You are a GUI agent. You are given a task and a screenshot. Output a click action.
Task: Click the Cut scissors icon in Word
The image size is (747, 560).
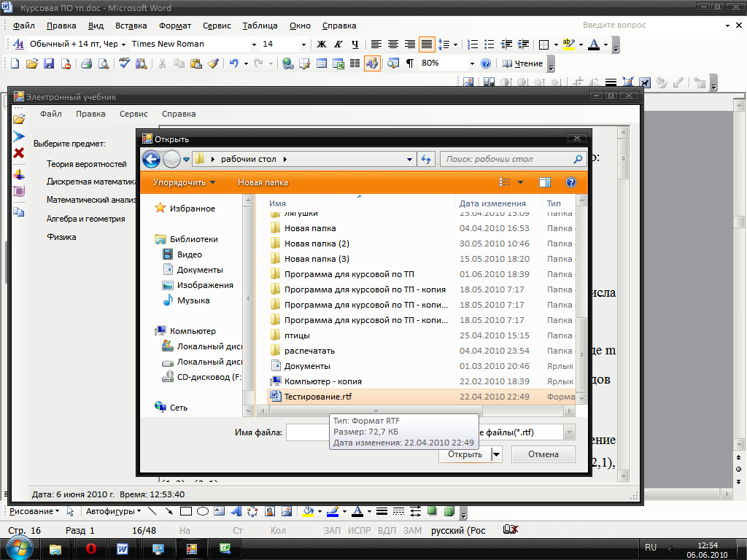(162, 63)
